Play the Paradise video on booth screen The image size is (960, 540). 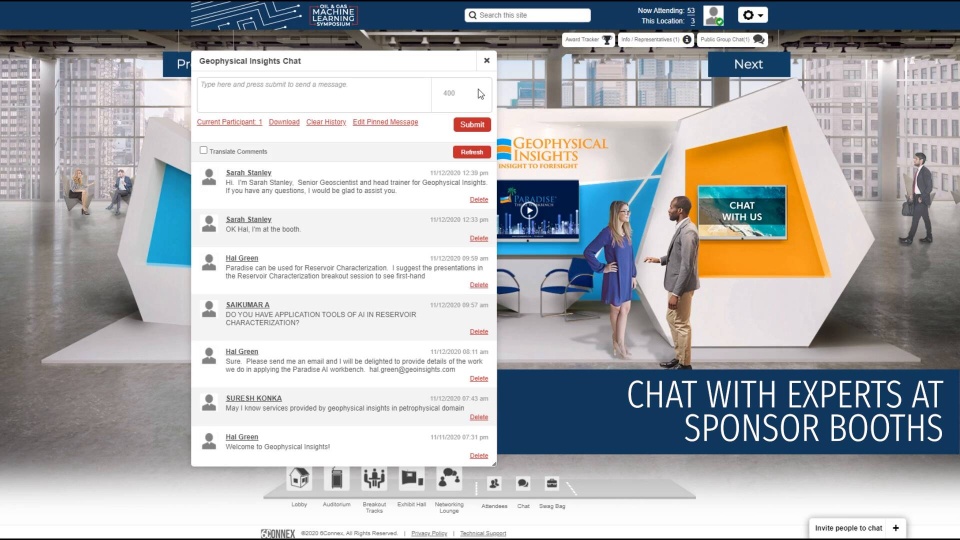click(529, 211)
